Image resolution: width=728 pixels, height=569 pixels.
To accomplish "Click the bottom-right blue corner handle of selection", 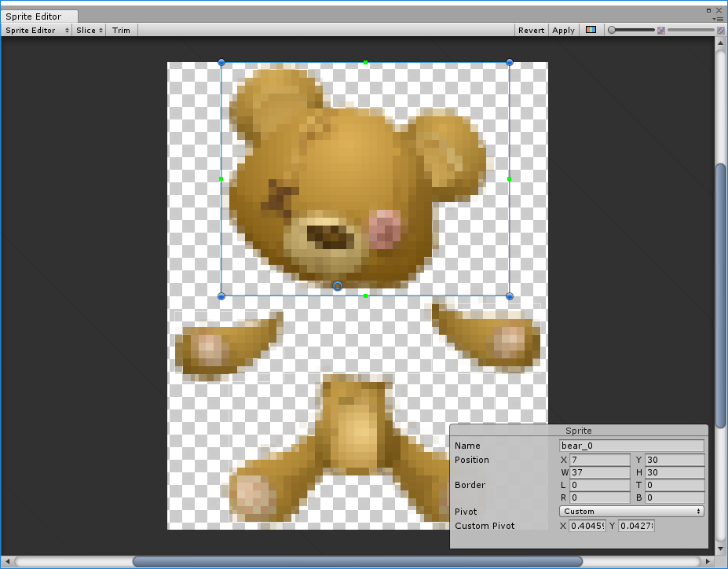I will (x=510, y=296).
